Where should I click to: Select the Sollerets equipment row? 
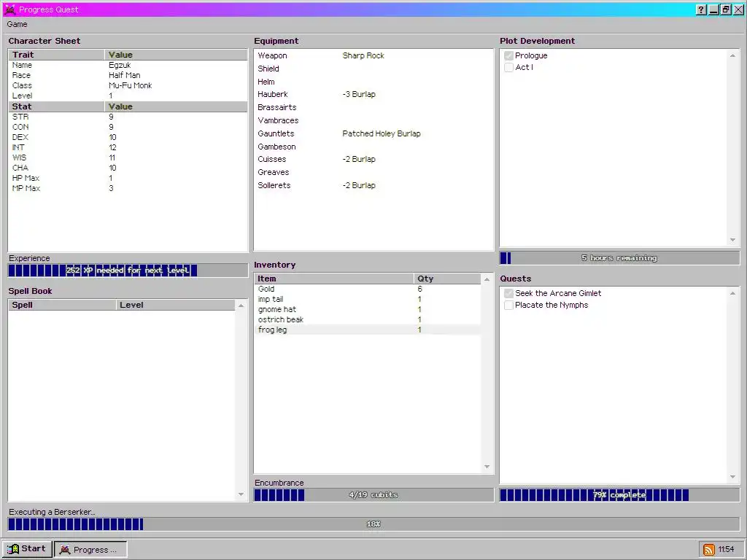click(373, 185)
